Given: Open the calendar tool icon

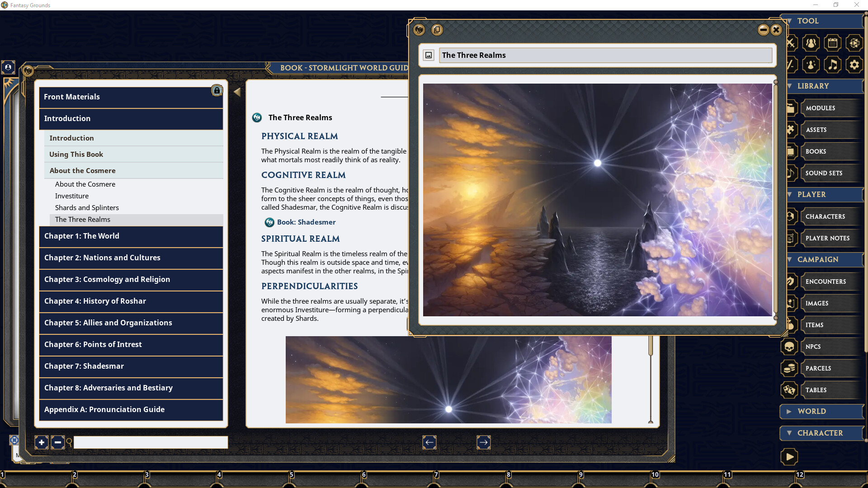Looking at the screenshot, I should (832, 43).
